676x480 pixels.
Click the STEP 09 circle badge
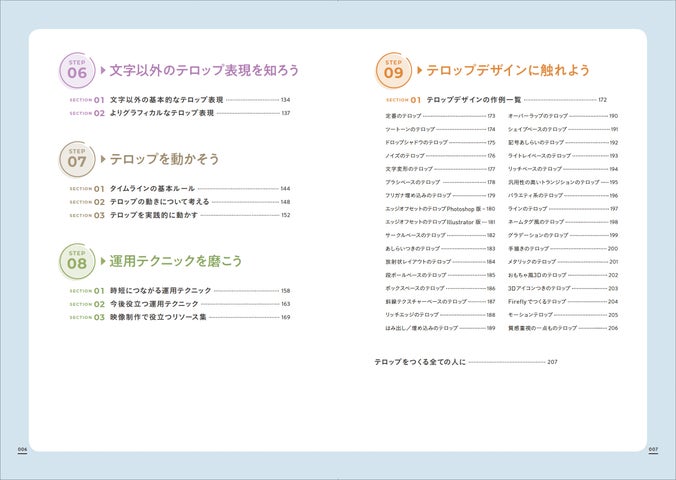pyautogui.click(x=394, y=70)
